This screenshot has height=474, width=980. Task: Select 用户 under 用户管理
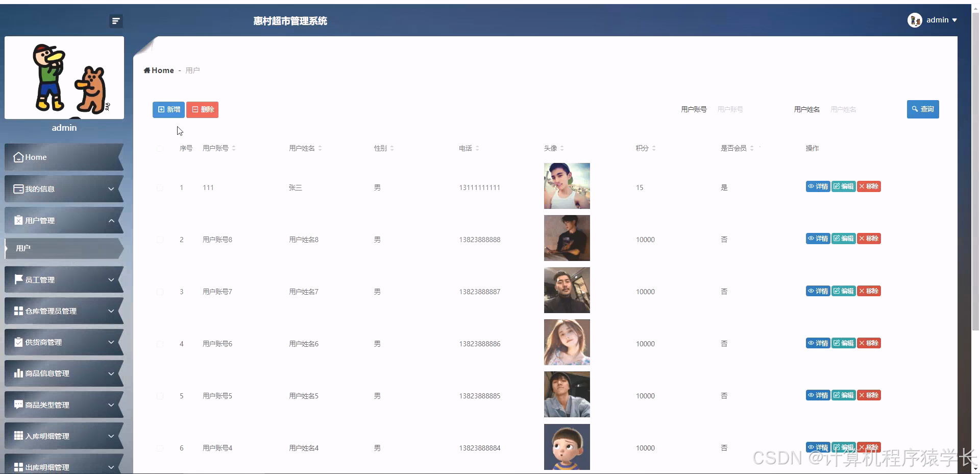23,248
